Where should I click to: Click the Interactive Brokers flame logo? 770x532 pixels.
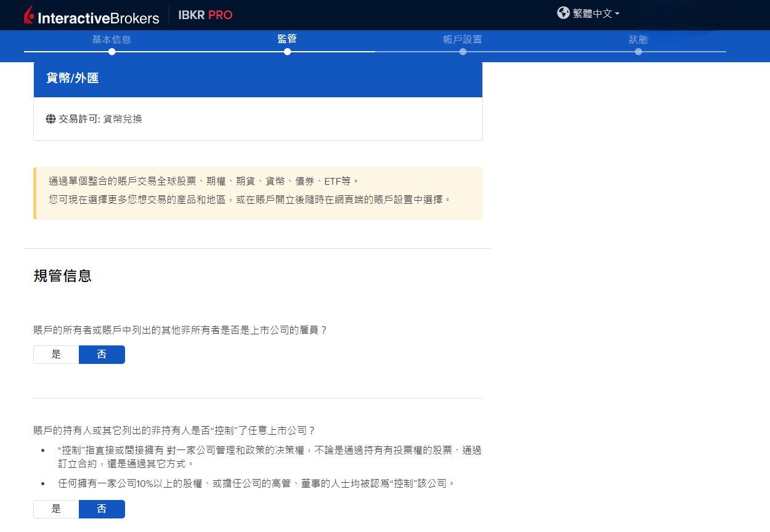29,15
